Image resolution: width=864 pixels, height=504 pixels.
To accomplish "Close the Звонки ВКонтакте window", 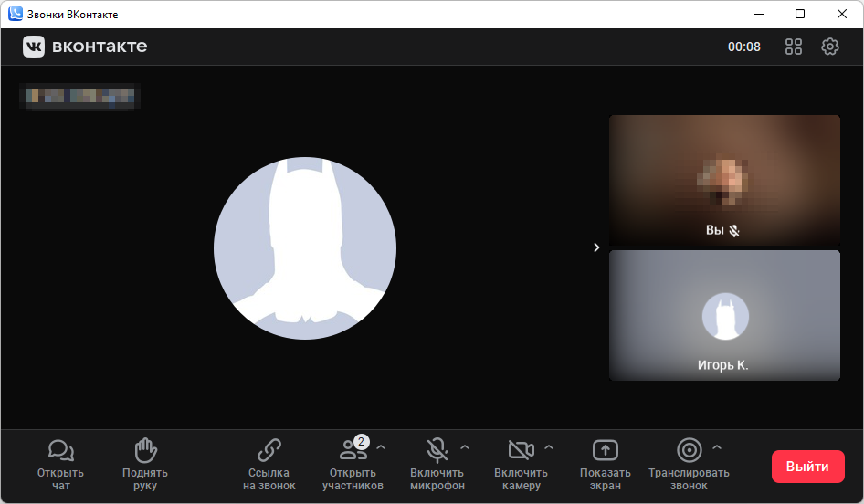I will [842, 15].
